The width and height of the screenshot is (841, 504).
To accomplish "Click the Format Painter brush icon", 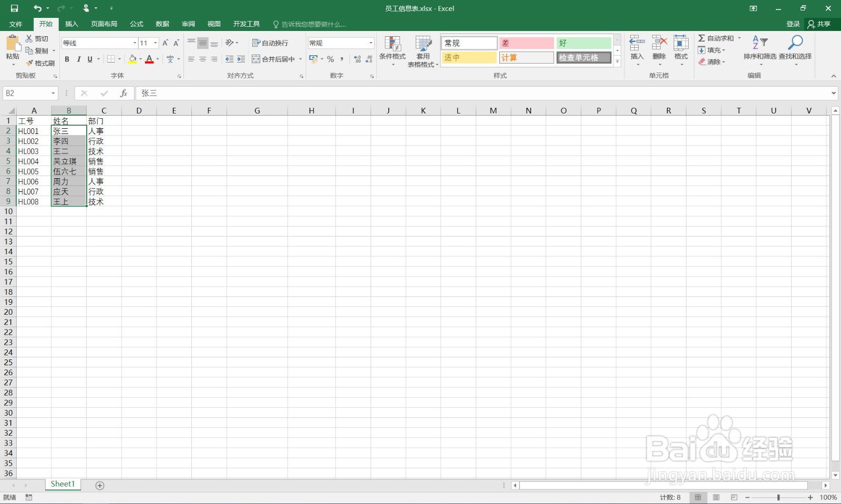I will [29, 63].
